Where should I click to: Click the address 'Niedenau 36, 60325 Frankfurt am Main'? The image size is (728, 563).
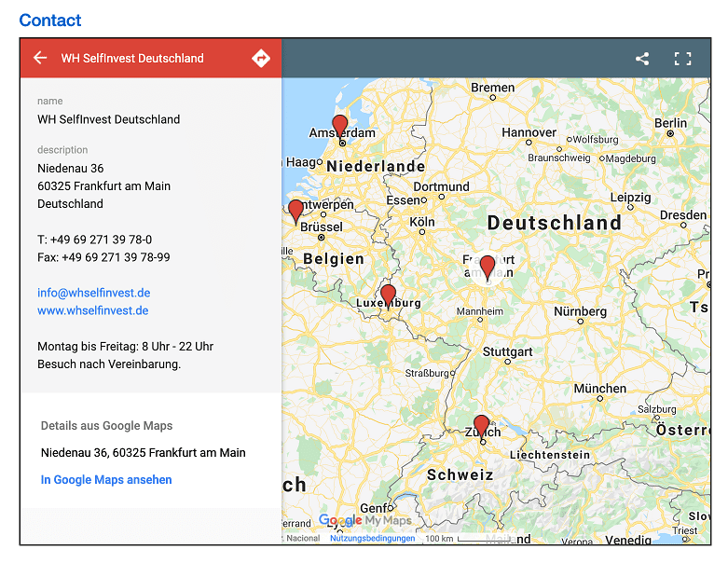(x=143, y=452)
